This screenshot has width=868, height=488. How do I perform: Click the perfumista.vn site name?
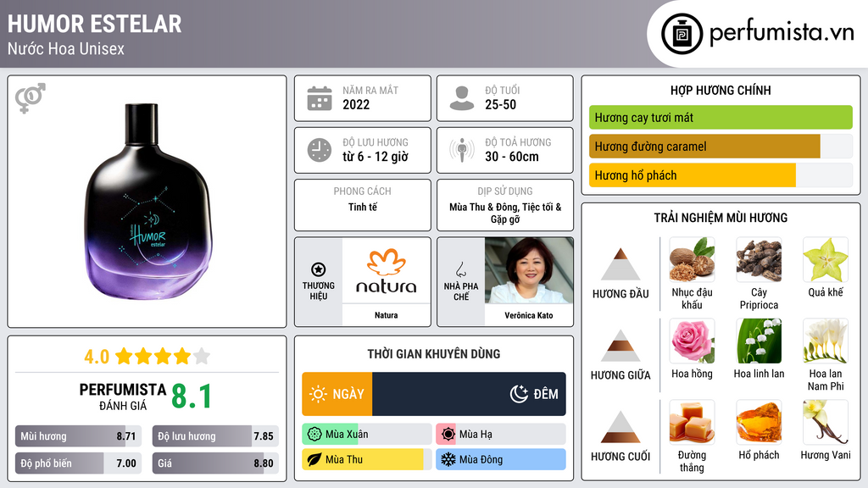[782, 32]
